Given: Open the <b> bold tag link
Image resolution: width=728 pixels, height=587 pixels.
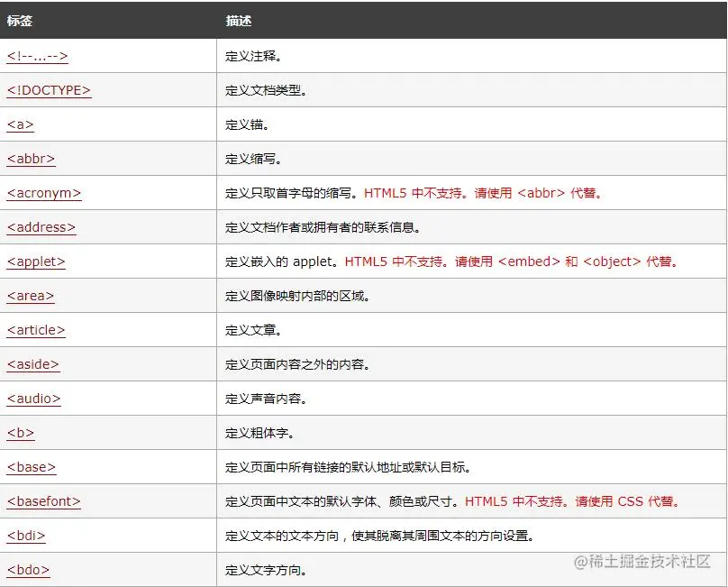Looking at the screenshot, I should pos(19,433).
